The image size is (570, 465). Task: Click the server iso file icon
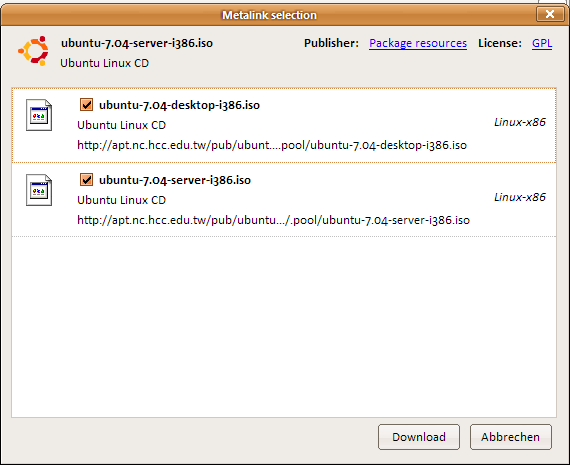pos(39,190)
